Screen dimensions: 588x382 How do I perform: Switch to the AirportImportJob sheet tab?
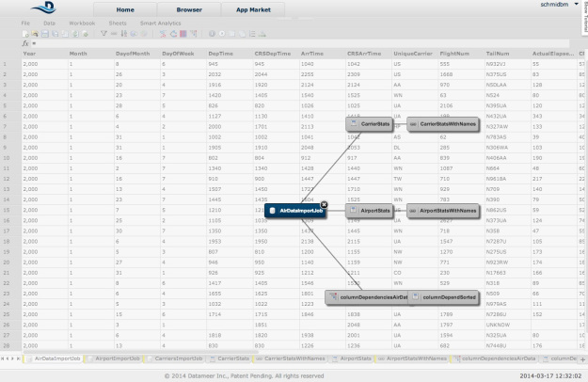[x=118, y=358]
